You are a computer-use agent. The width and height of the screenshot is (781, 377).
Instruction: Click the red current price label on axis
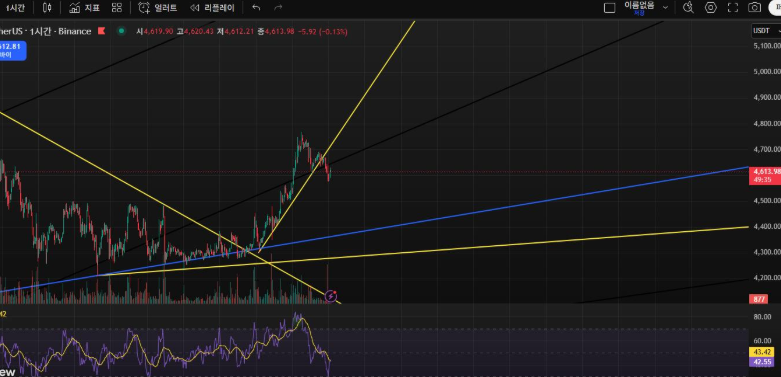[x=765, y=175]
